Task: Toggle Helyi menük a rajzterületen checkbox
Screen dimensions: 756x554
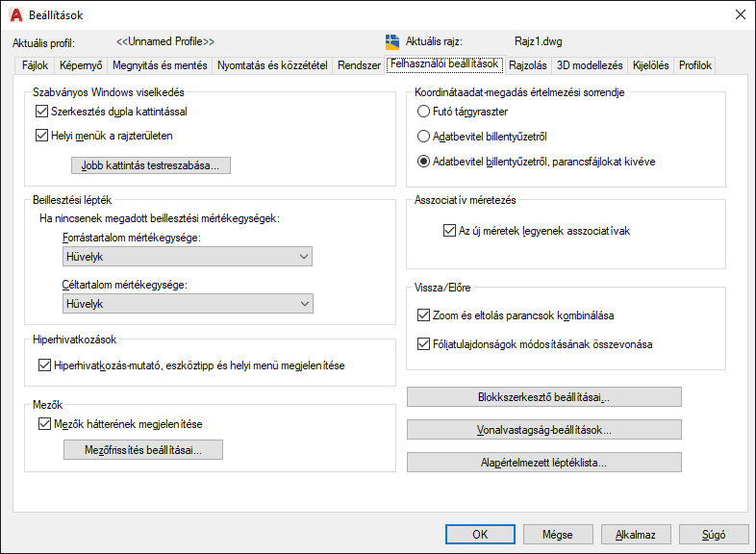Action: [41, 136]
